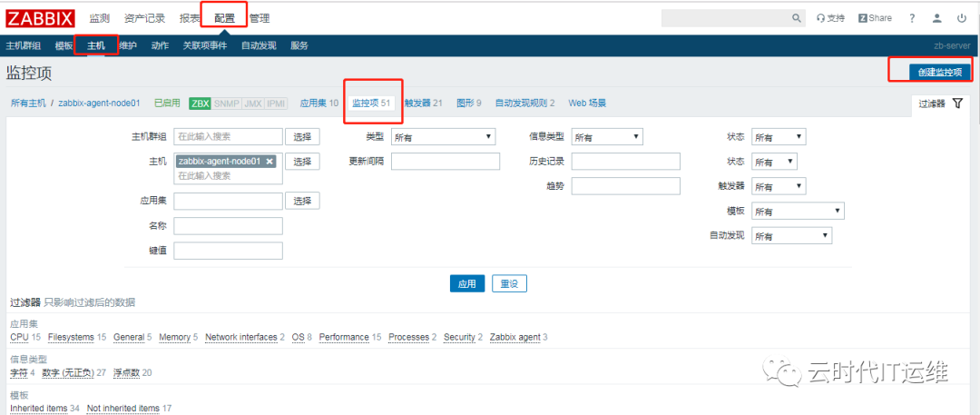The height and width of the screenshot is (415, 980).
Task: Focus the 键值 input field
Action: 228,251
